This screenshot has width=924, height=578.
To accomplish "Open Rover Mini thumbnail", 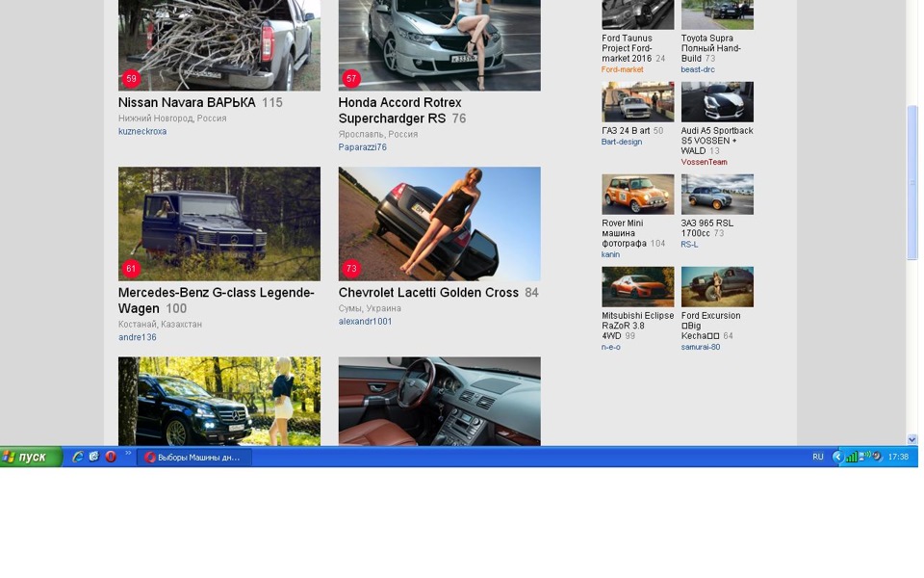I will pyautogui.click(x=637, y=194).
